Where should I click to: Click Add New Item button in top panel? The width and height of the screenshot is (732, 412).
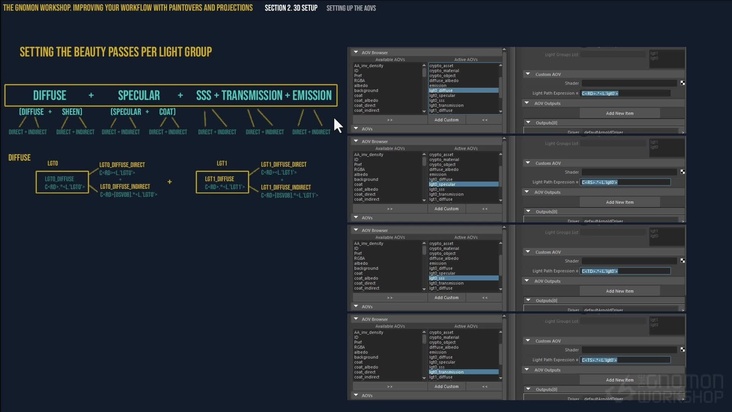coord(619,113)
